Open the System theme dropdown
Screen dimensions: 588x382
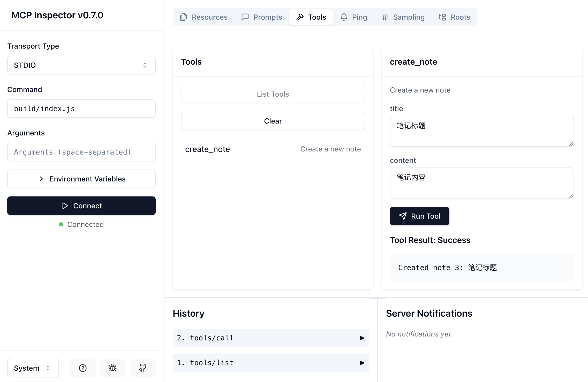tap(33, 368)
